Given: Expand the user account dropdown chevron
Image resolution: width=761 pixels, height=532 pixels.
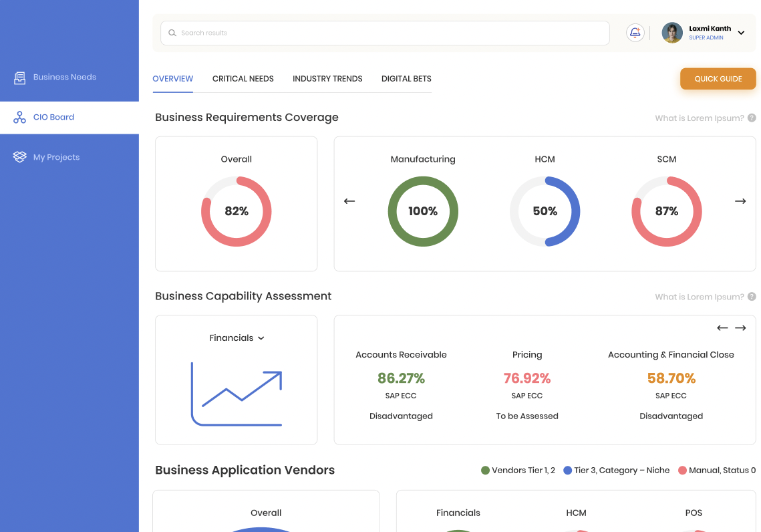Looking at the screenshot, I should pyautogui.click(x=741, y=33).
